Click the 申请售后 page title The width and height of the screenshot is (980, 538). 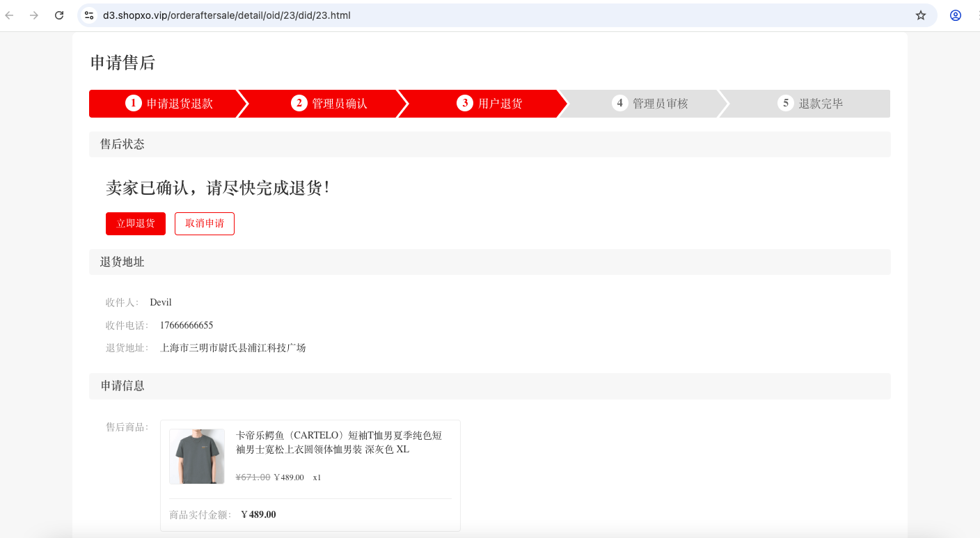tap(122, 63)
